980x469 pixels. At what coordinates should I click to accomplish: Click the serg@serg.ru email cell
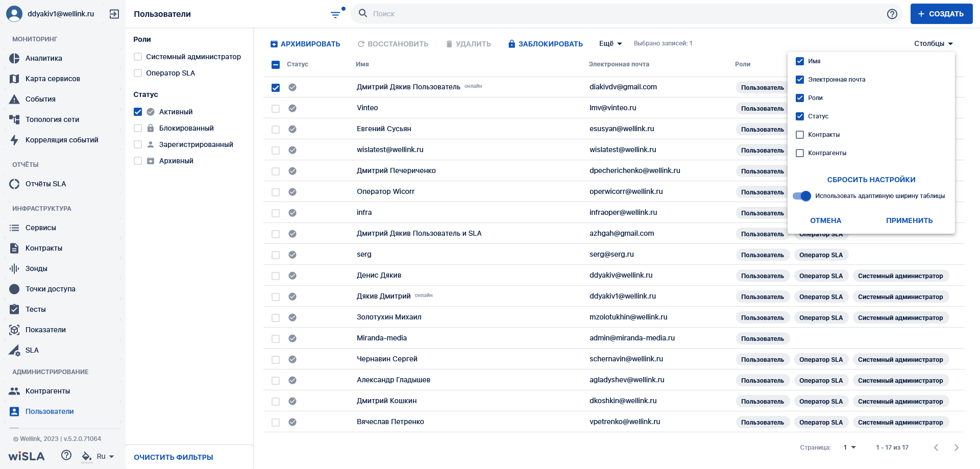click(x=611, y=254)
